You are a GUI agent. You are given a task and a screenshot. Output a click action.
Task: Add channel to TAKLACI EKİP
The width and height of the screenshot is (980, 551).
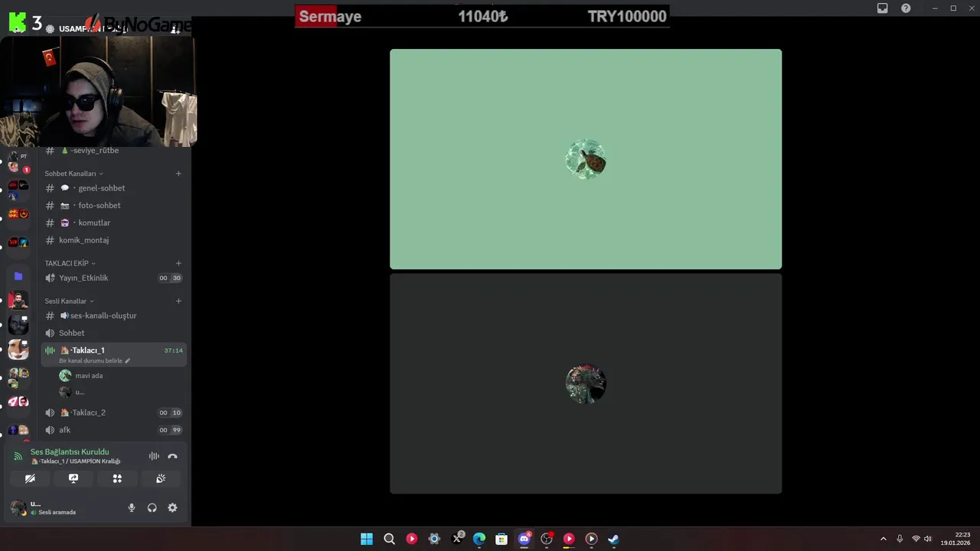[x=178, y=263]
